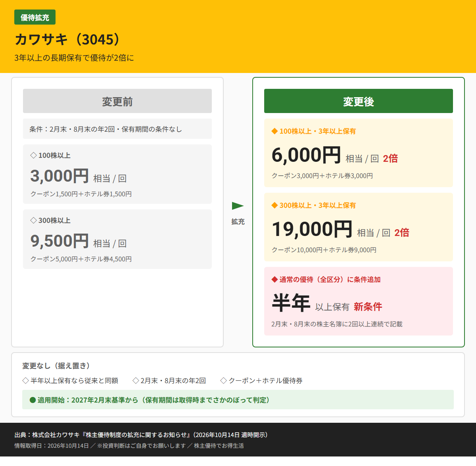Click the green dot beside 適用開始
This screenshot has height=466, width=476.
point(33,400)
